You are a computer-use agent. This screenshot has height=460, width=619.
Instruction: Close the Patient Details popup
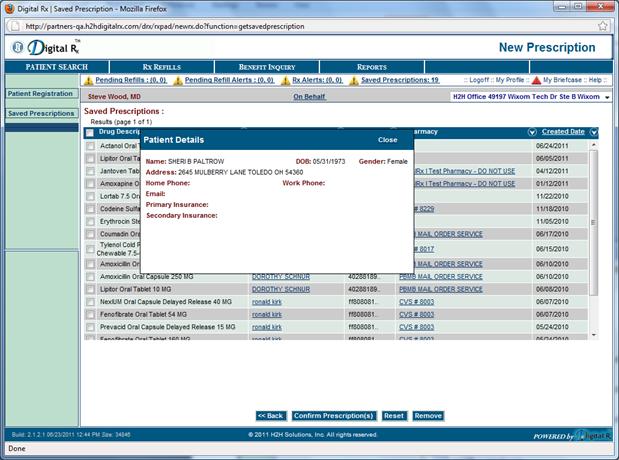coord(387,140)
